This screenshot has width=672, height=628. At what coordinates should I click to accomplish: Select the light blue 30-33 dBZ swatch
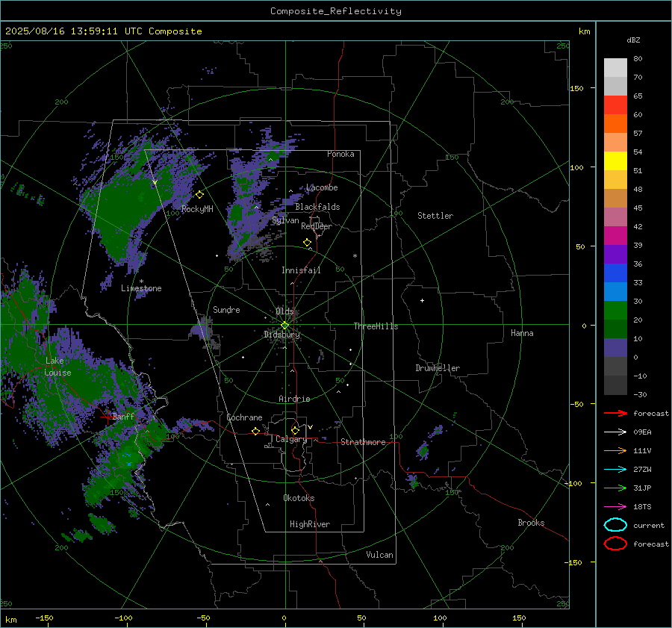[x=615, y=292]
